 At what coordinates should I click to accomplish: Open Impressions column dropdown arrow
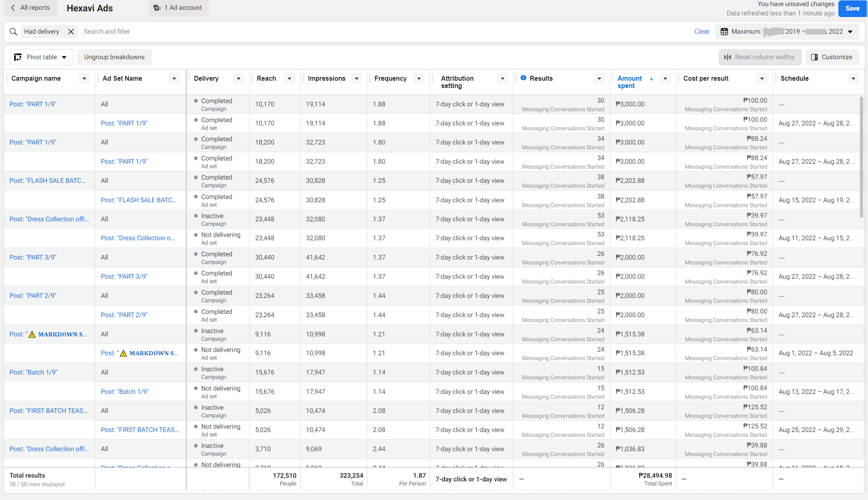tap(357, 79)
